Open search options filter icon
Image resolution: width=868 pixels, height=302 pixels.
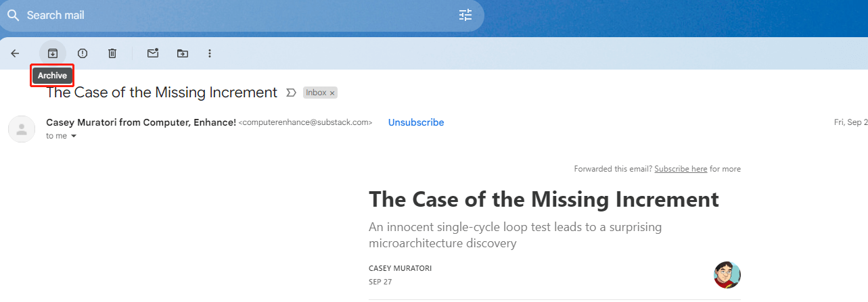pyautogui.click(x=465, y=15)
